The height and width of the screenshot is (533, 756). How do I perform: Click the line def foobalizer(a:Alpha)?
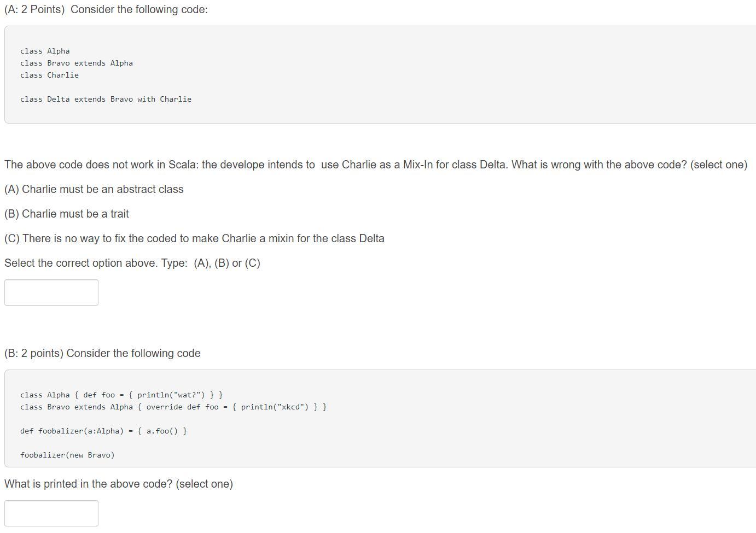[x=103, y=431]
